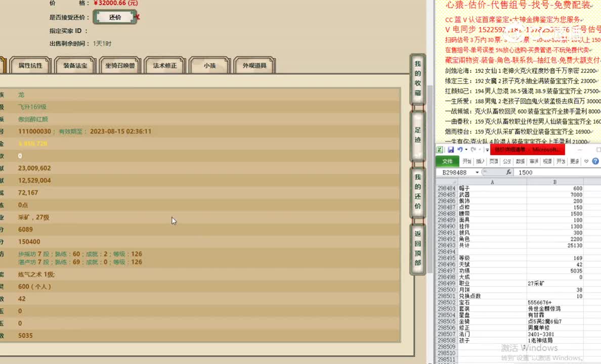Switch to the 开始 Home ribbon tab
601x364 pixels.
pos(467,161)
